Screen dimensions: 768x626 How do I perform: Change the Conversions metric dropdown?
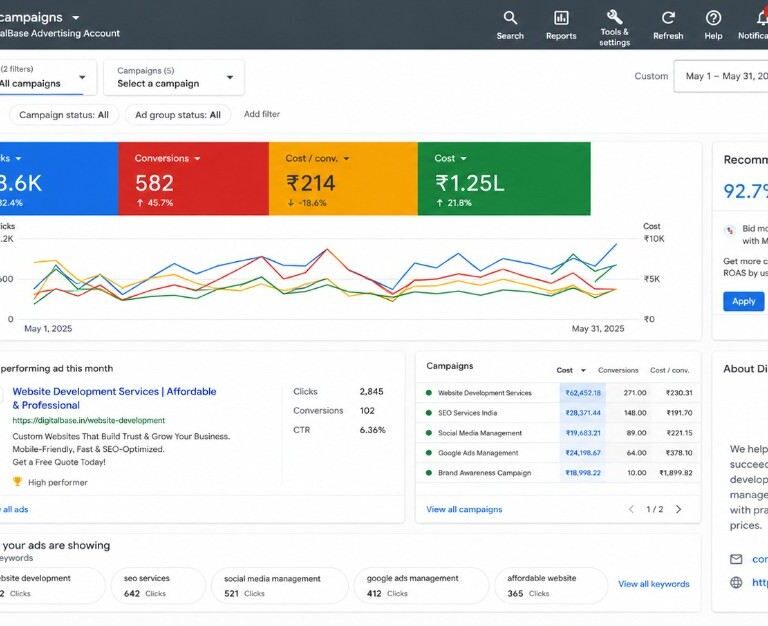pos(197,159)
